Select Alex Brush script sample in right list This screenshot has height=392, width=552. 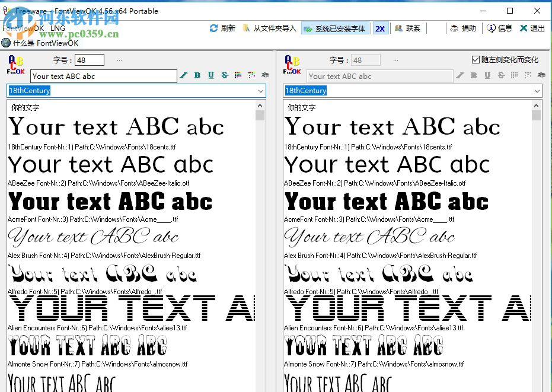coord(369,237)
